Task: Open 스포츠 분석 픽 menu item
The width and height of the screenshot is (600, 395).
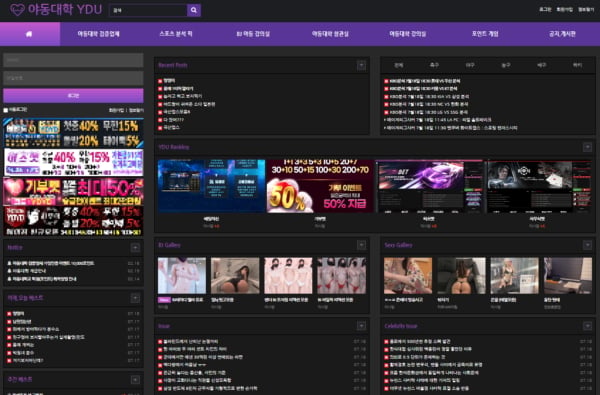Action: pyautogui.click(x=176, y=34)
